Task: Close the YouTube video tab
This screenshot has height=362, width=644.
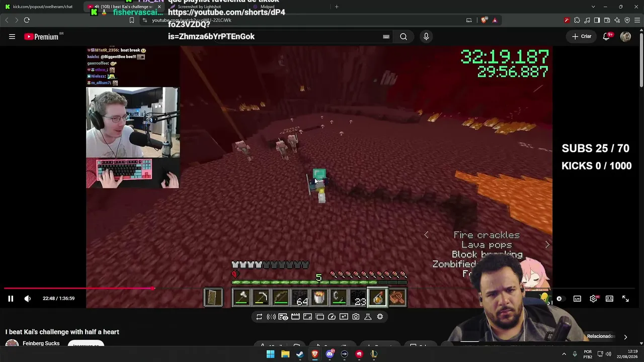Action: click(x=159, y=7)
